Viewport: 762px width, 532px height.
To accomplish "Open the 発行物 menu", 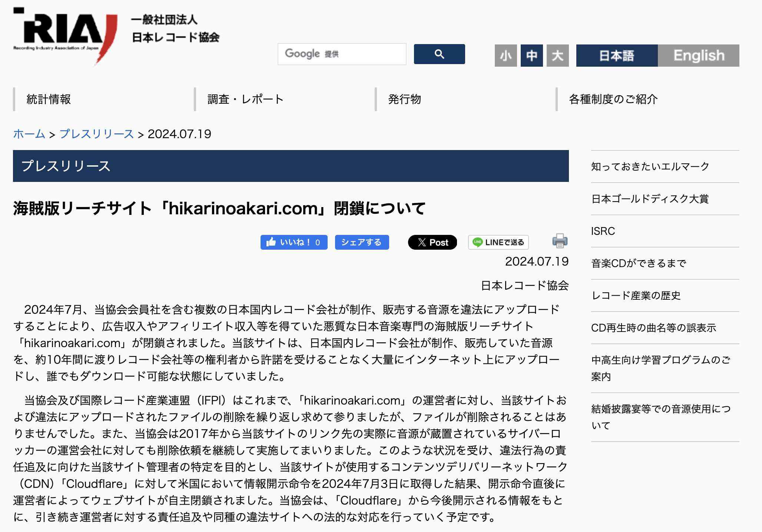I will coord(404,99).
